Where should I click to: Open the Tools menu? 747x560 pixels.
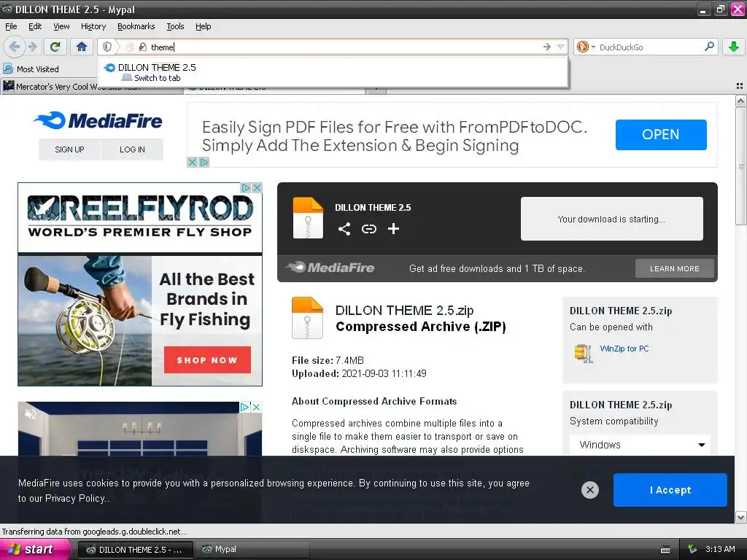[175, 26]
